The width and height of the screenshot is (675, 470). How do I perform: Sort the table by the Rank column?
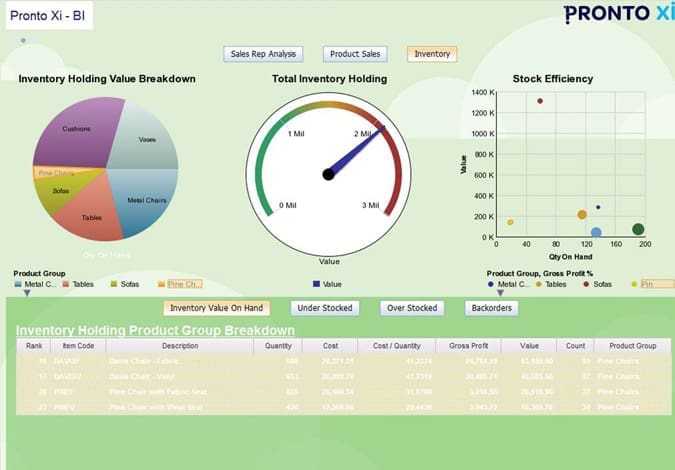(34, 346)
